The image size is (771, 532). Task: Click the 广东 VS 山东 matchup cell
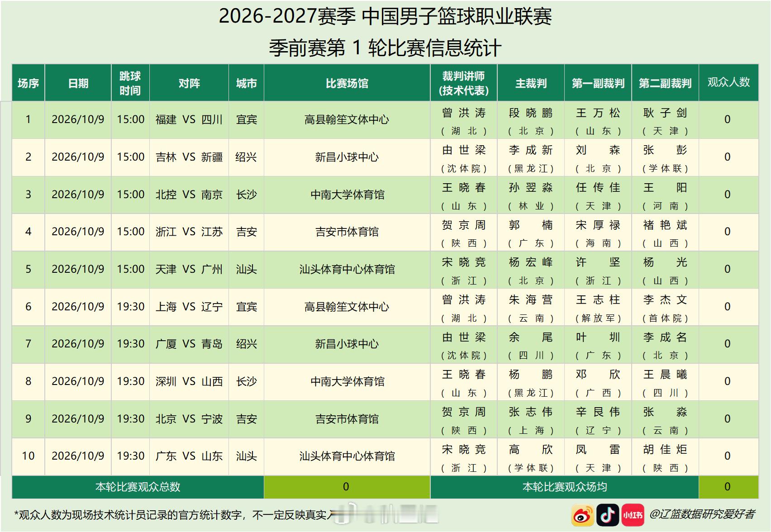pyautogui.click(x=189, y=456)
